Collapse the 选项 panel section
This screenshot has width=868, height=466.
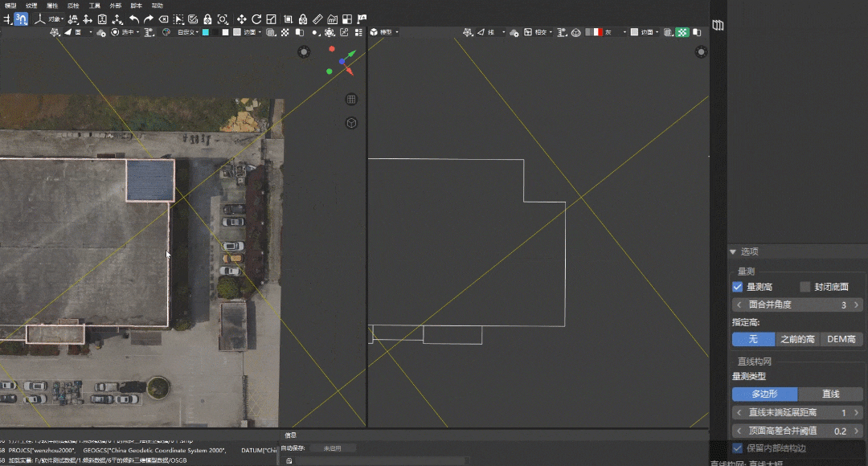[733, 251]
